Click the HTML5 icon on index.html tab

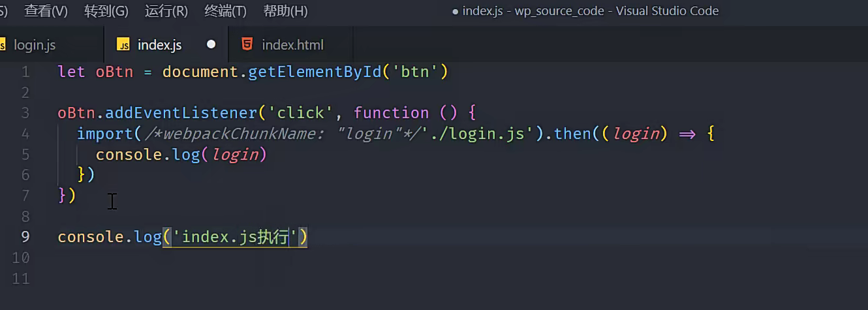[x=247, y=44]
